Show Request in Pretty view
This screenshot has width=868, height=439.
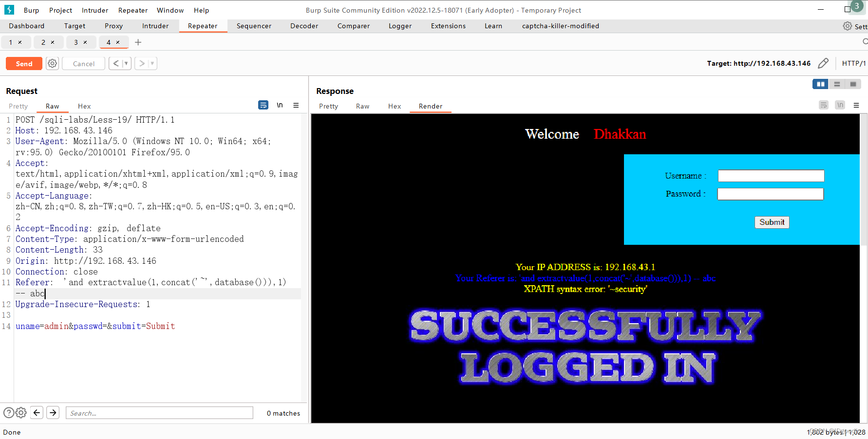pos(18,106)
